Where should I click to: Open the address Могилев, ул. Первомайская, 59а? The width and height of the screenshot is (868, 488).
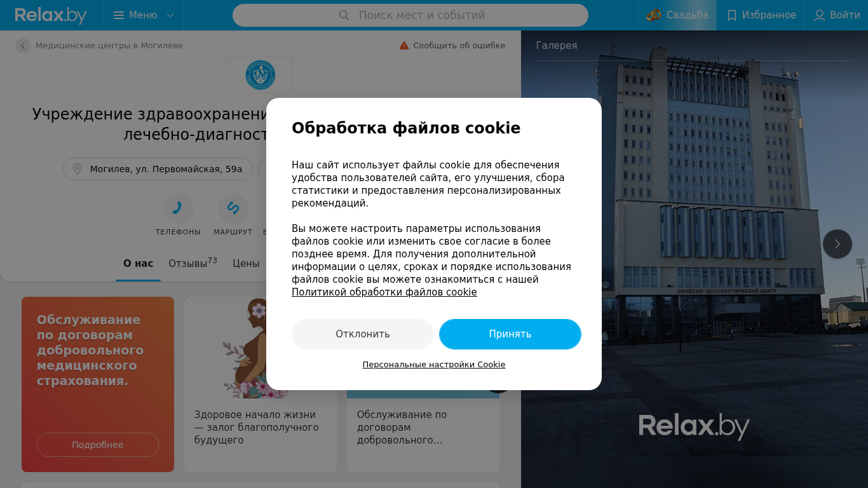(x=158, y=169)
